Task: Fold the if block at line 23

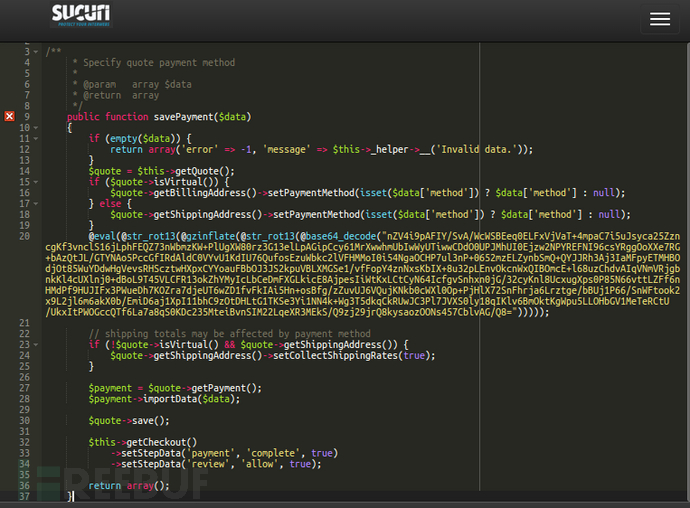Action: click(x=36, y=344)
